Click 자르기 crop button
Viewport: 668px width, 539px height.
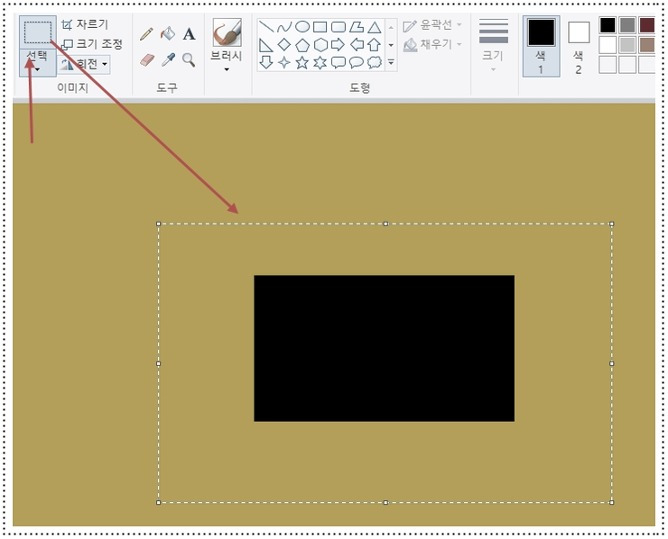[85, 25]
